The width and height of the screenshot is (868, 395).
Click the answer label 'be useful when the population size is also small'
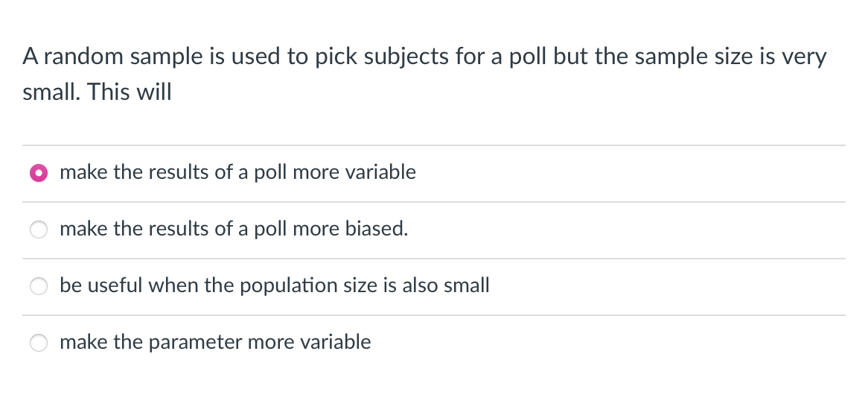(275, 285)
